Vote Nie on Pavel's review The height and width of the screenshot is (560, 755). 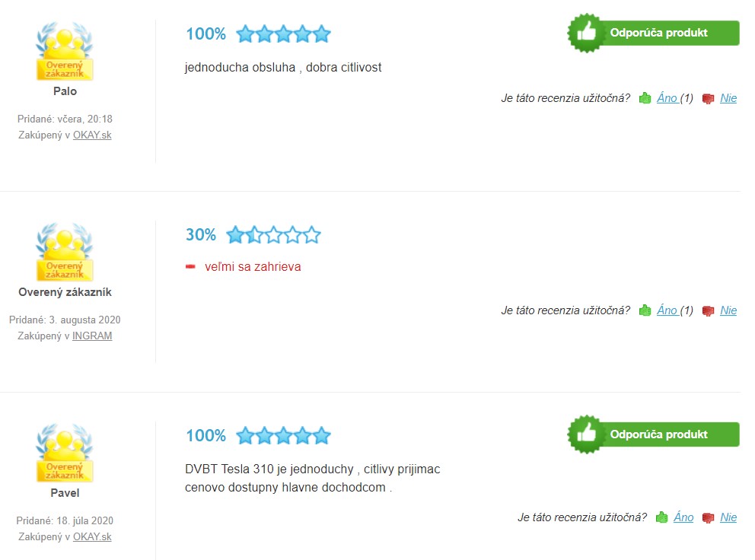click(728, 517)
